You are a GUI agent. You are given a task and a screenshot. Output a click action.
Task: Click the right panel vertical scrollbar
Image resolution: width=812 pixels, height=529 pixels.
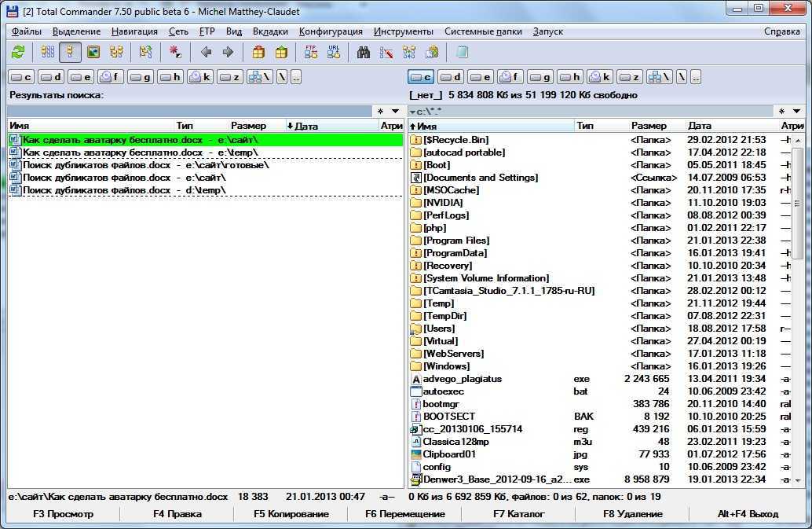coord(798,310)
